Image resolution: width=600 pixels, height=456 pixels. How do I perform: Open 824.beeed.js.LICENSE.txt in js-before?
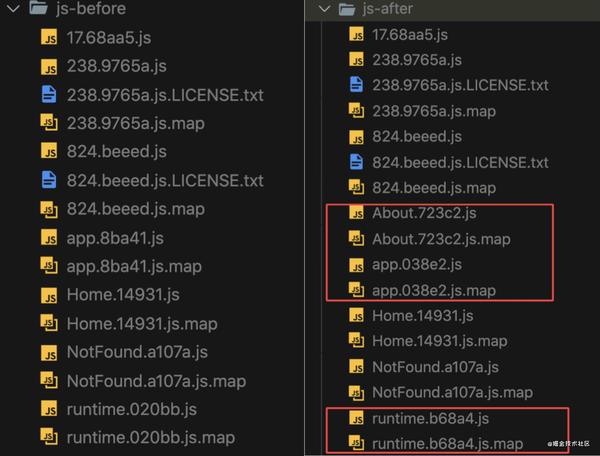[x=165, y=181]
